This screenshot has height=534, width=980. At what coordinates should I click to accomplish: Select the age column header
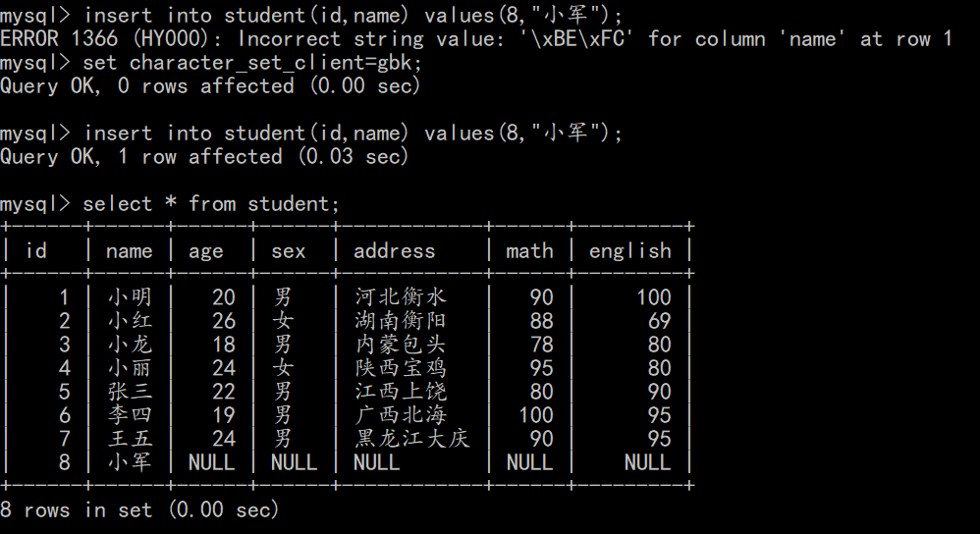click(206, 251)
